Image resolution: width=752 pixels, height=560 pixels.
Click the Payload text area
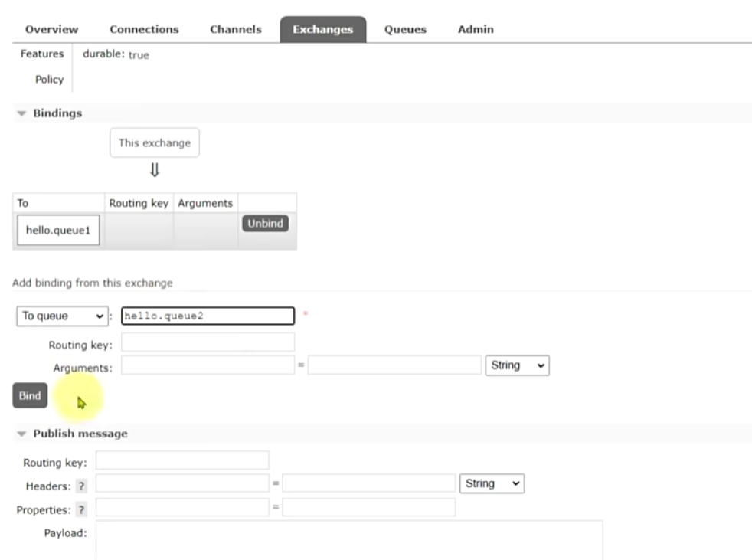pos(349,540)
